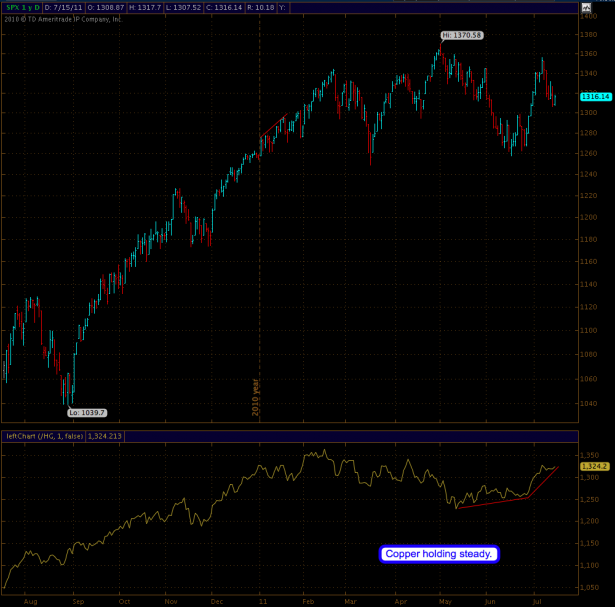Click the Dec label on the time axis

pyautogui.click(x=217, y=602)
